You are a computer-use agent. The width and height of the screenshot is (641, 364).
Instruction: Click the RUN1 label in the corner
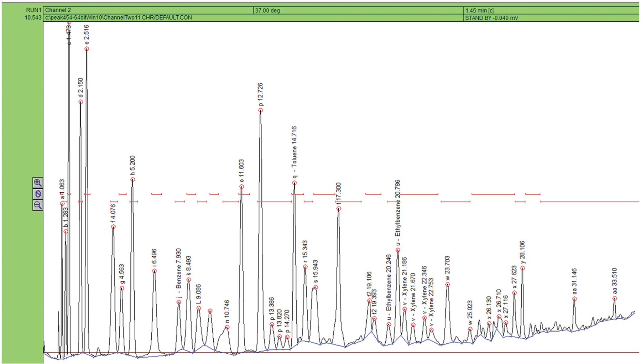(x=33, y=10)
